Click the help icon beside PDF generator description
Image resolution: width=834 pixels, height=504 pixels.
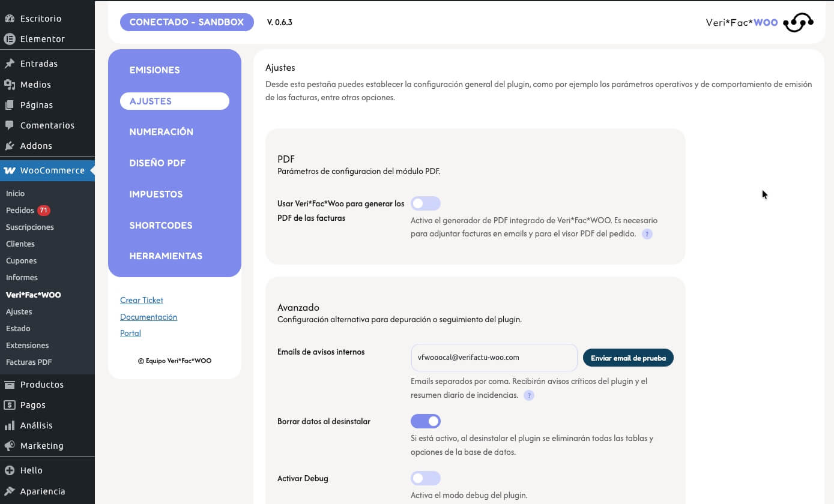point(647,234)
